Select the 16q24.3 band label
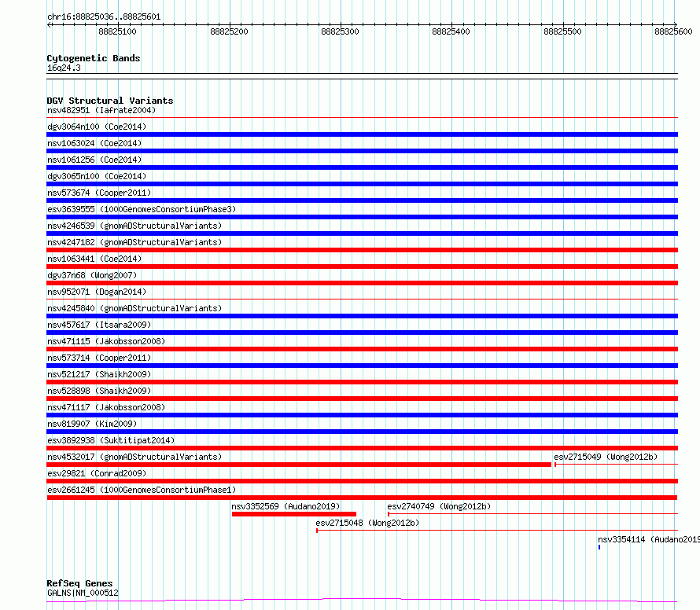The height and width of the screenshot is (610, 700). [x=64, y=68]
